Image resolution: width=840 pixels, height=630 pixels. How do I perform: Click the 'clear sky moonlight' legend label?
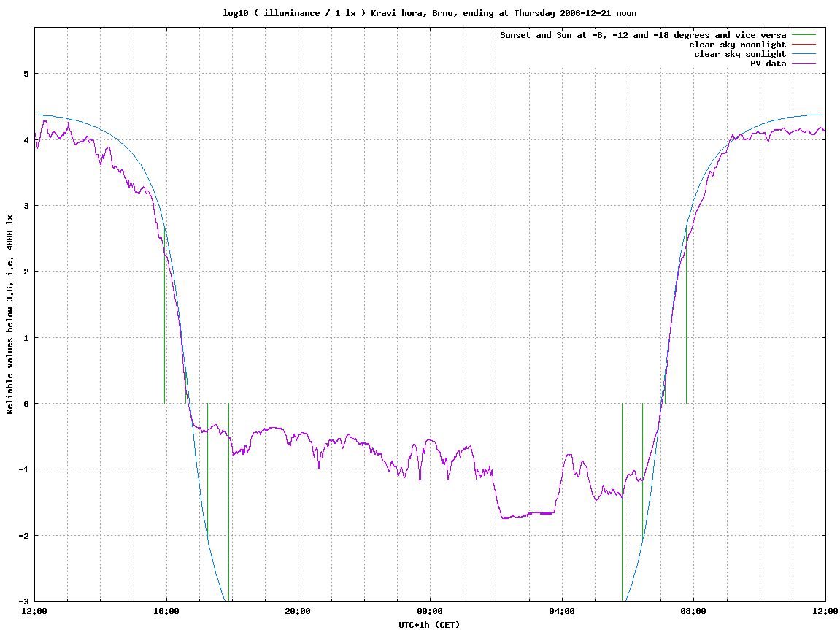(737, 45)
